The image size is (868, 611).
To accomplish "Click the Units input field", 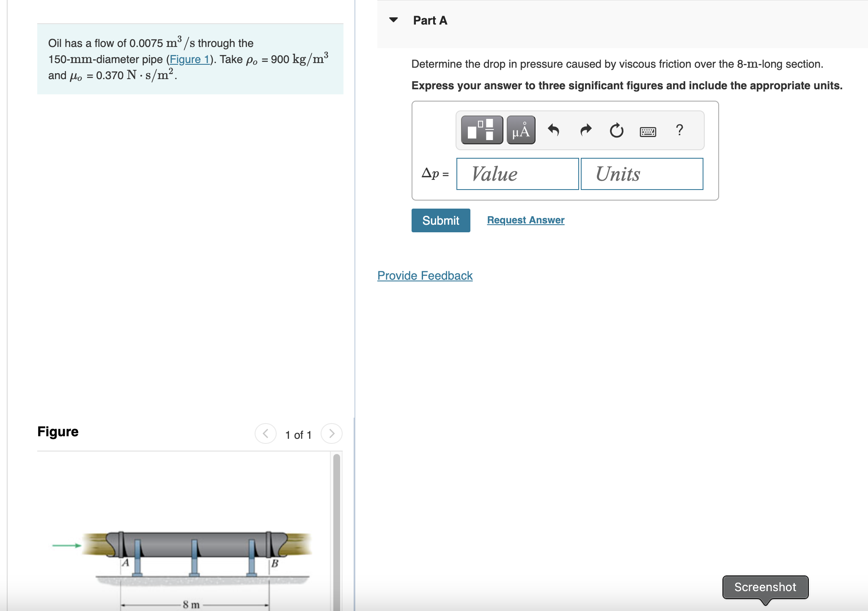I will pyautogui.click(x=642, y=174).
